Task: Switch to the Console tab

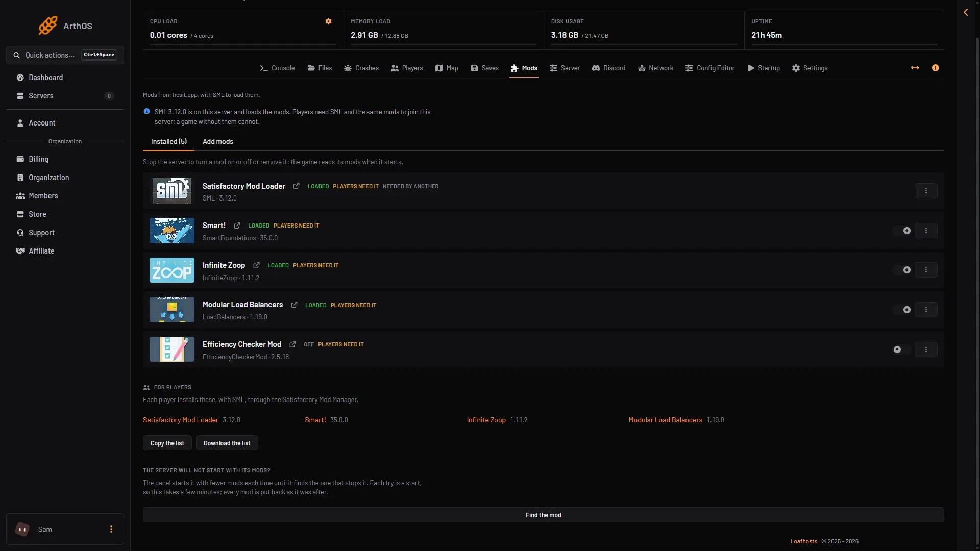Action: 277,68
